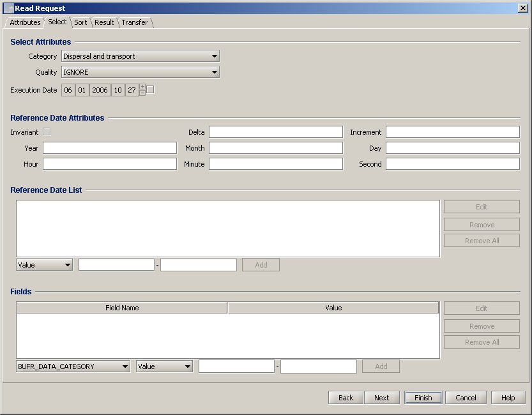
Task: Decrease the Execution Date with minus stepper
Action: [x=142, y=93]
